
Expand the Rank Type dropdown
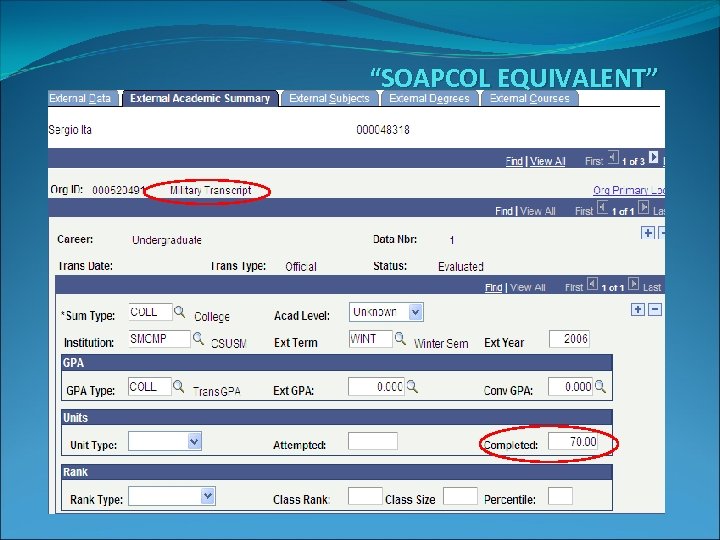[208, 496]
